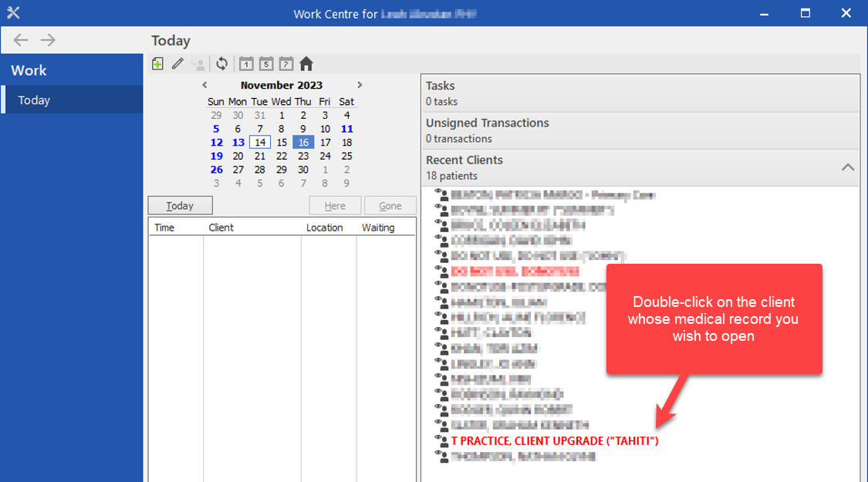Screen dimensions: 868x482
Task: Switch to 1-day calendar view
Action: [246, 64]
